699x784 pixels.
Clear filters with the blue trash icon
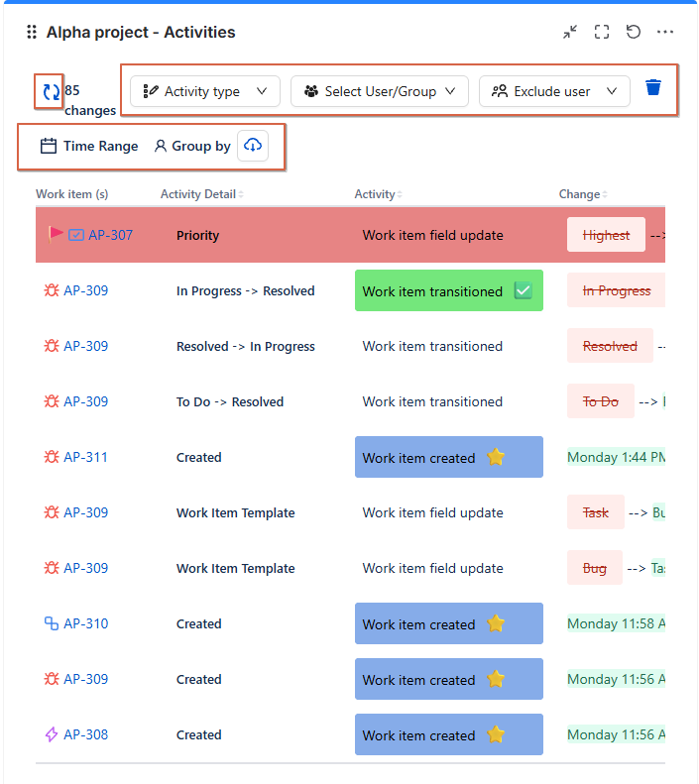653,87
